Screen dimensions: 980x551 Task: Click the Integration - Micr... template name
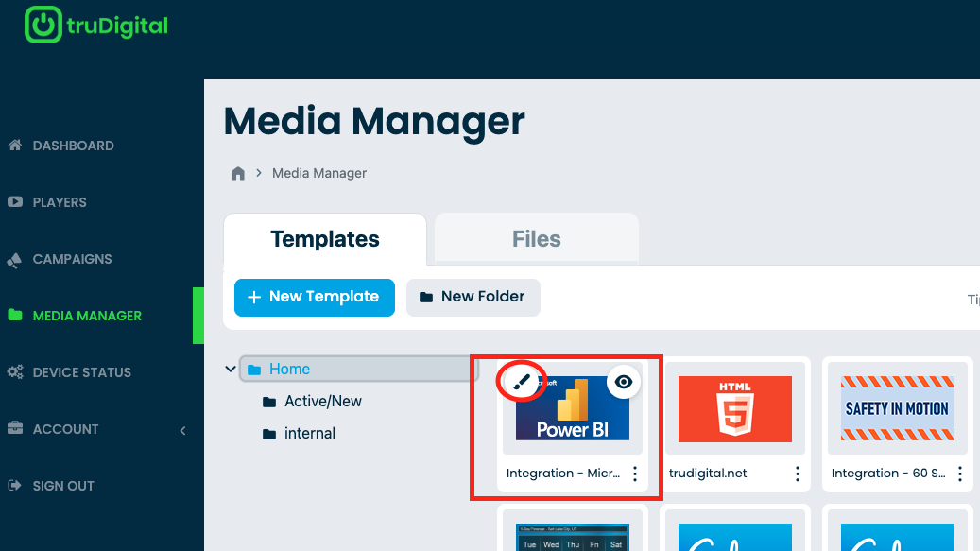(563, 473)
